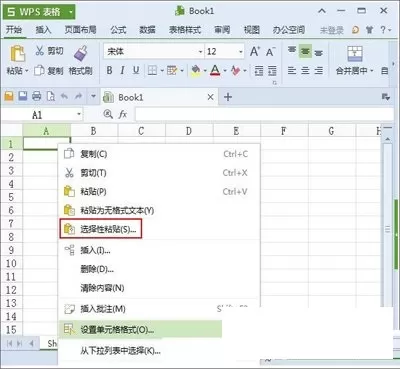
Task: Click the Paste clipboard icon in ribbon
Action: [17, 53]
